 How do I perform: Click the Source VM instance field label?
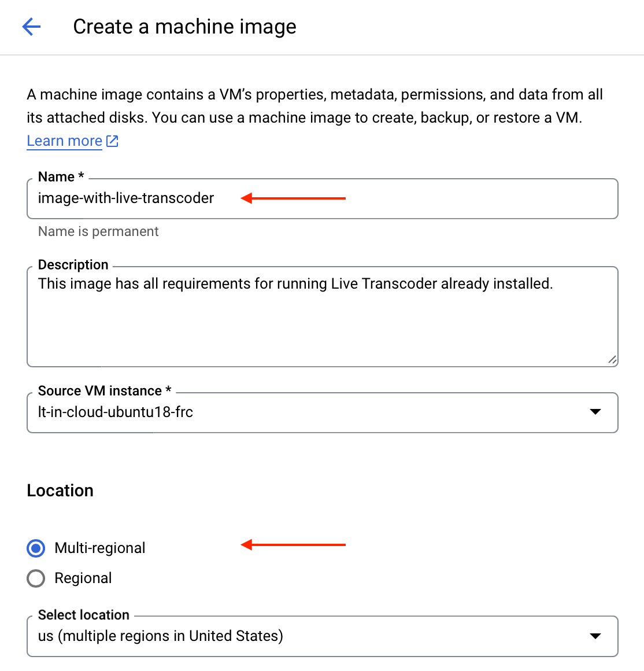pyautogui.click(x=105, y=390)
